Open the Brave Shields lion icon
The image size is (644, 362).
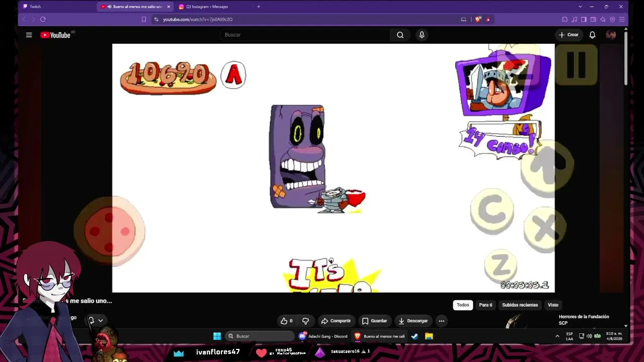[x=477, y=19]
